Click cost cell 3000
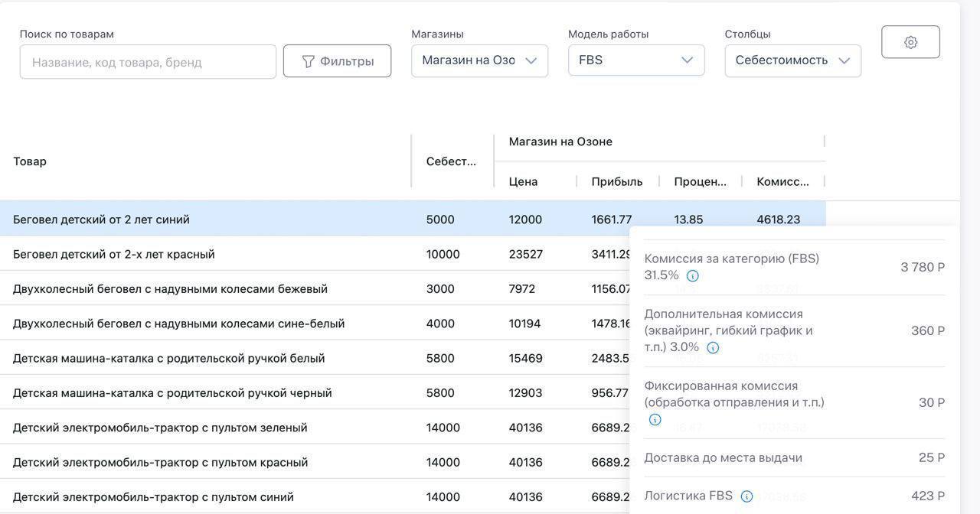The height and width of the screenshot is (514, 980). tap(440, 289)
